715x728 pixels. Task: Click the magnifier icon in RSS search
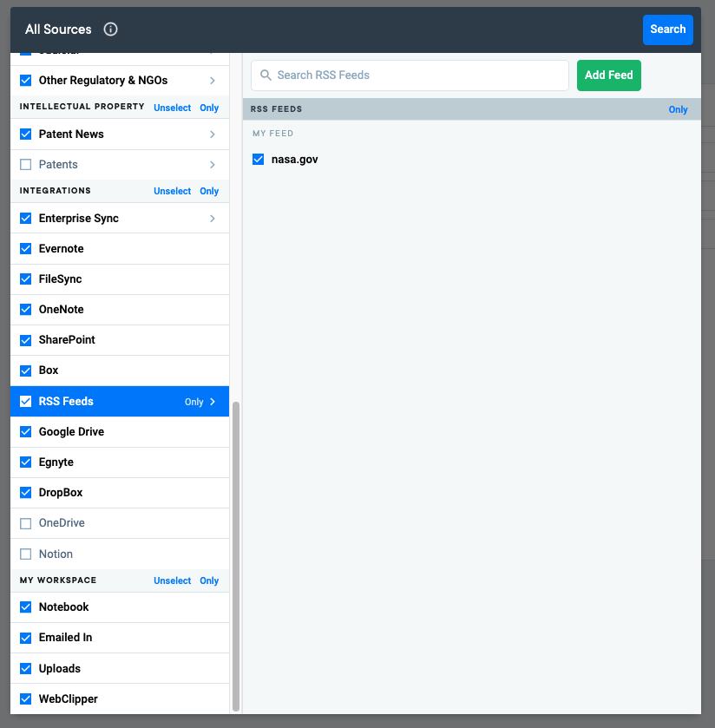click(266, 75)
